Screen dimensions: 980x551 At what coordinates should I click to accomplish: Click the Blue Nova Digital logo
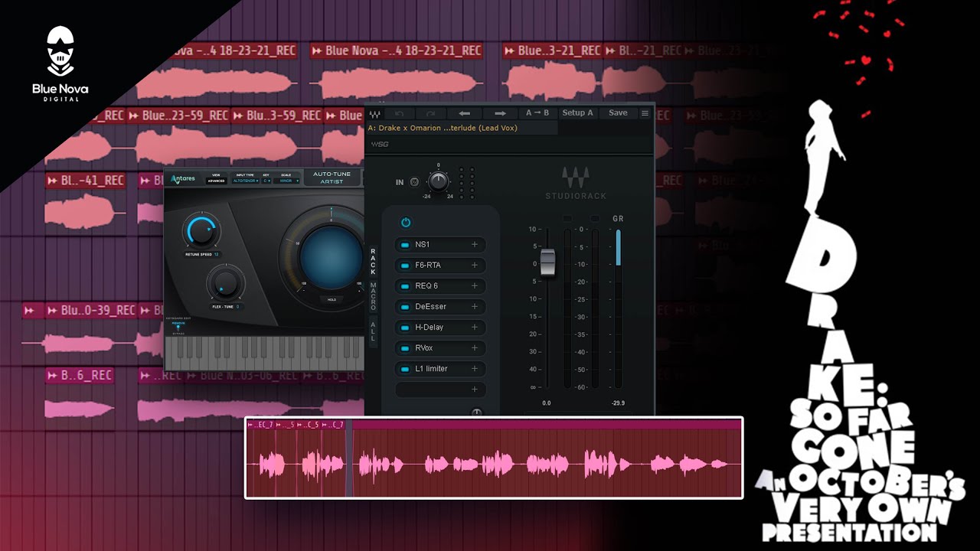point(60,64)
